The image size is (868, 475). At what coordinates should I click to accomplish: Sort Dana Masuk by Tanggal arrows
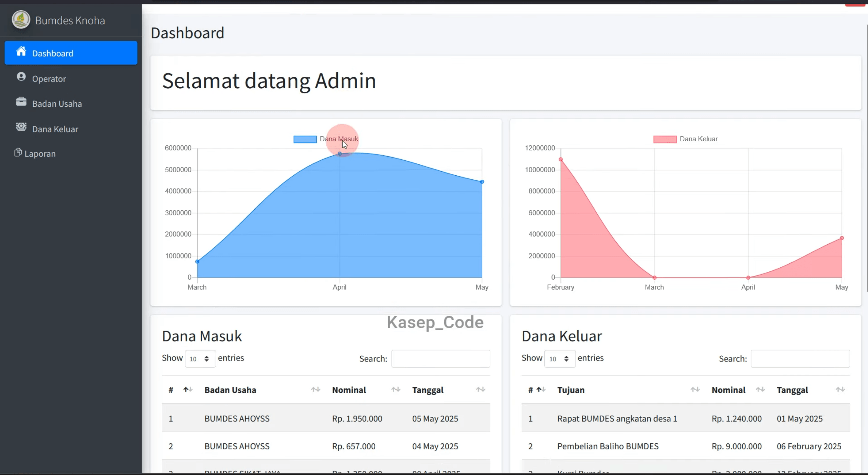(x=480, y=390)
